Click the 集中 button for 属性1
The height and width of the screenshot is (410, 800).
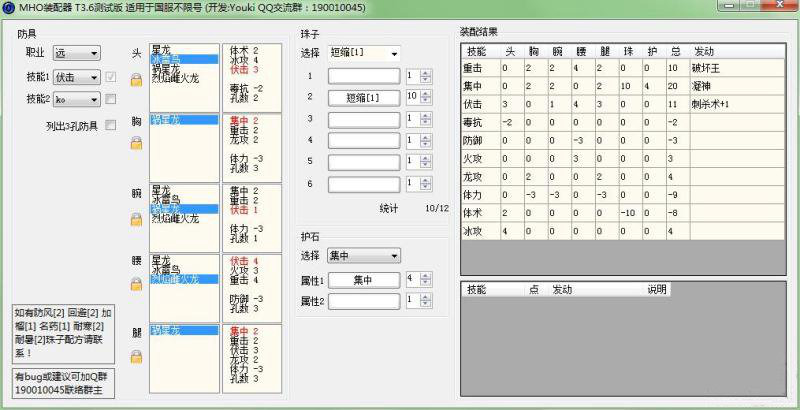tap(364, 280)
